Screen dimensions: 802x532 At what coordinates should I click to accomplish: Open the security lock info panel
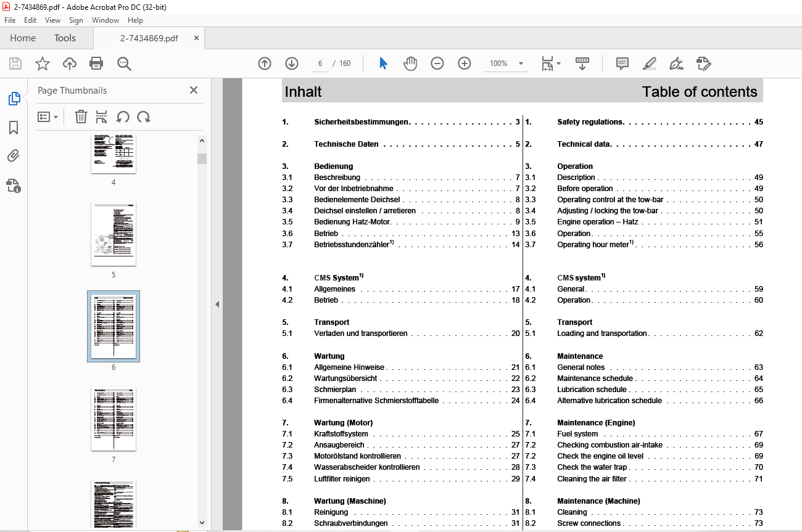[14, 185]
